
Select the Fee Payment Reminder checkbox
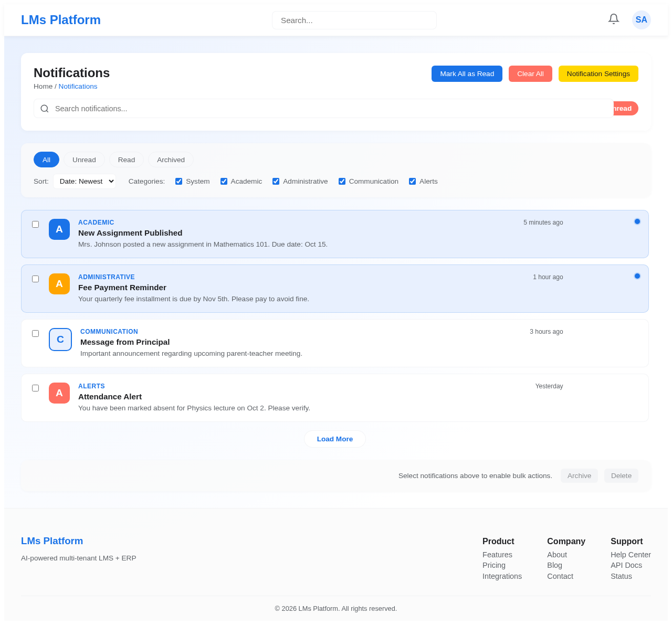36,279
